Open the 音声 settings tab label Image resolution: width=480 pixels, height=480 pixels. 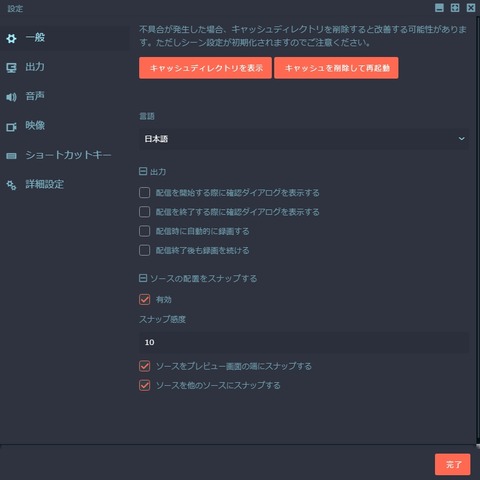(35, 96)
